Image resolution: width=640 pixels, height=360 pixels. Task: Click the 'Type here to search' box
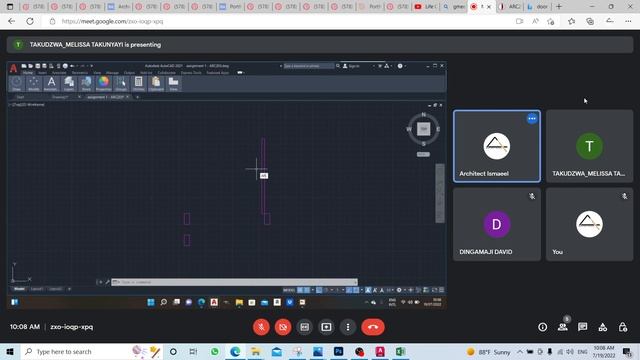(x=92, y=351)
